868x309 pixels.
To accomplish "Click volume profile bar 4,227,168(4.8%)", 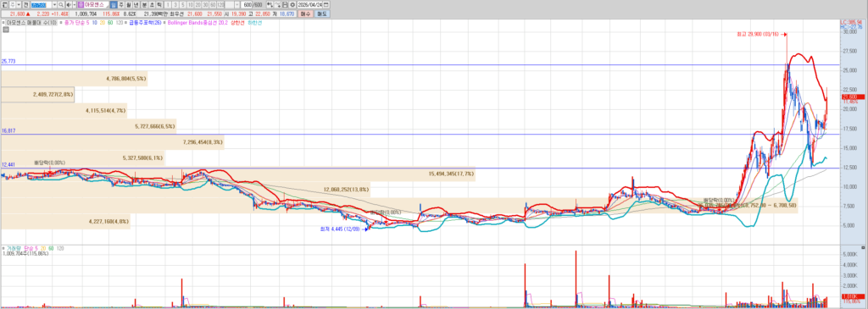I will pos(65,221).
